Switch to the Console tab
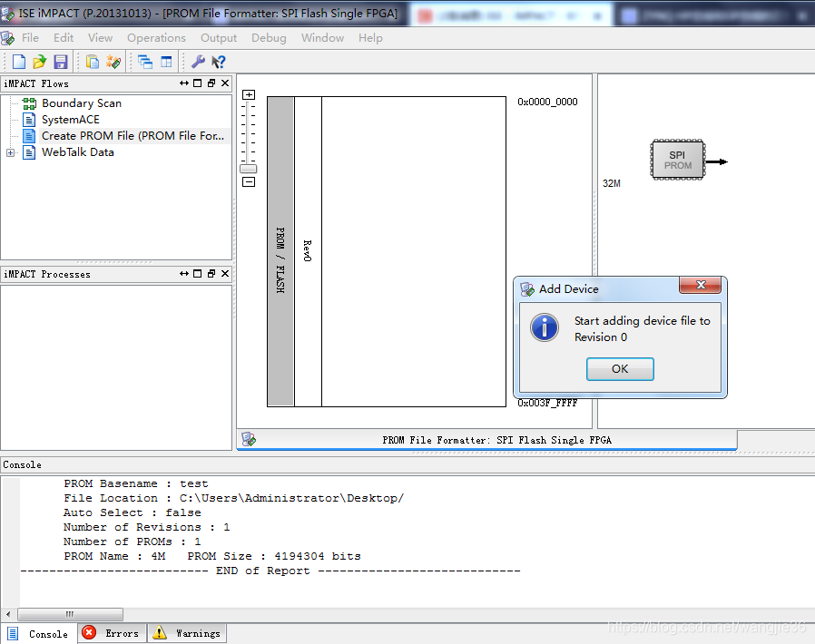Screen dimensions: 815x644 38,634
